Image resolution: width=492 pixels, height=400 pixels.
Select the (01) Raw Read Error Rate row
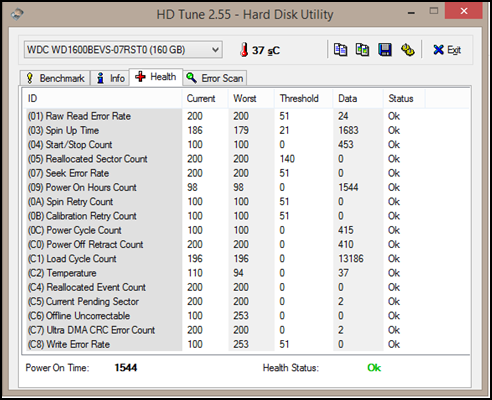coord(247,116)
